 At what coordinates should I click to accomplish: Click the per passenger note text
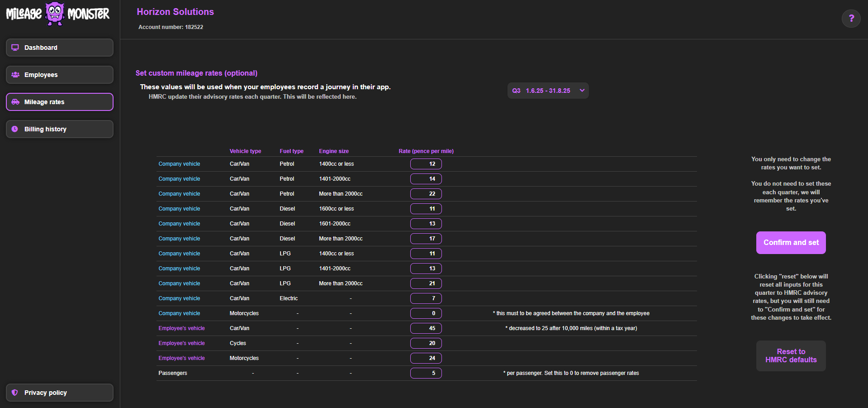[571, 373]
